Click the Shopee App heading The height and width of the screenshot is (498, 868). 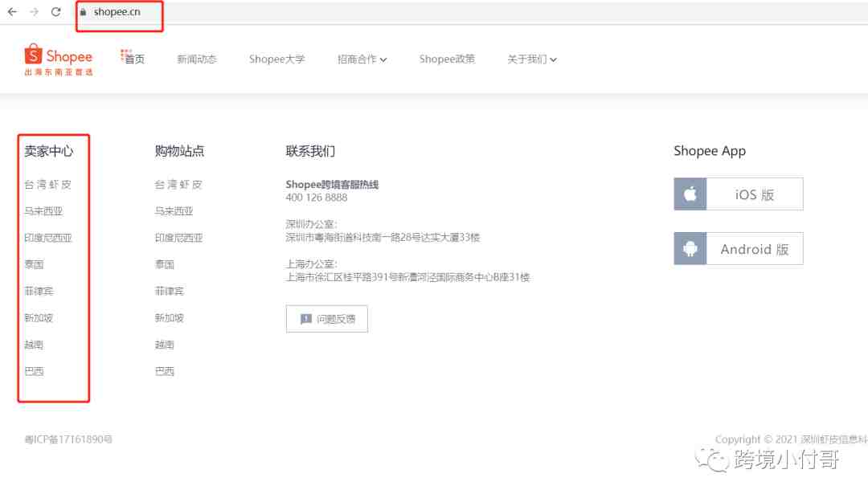pyautogui.click(x=710, y=151)
